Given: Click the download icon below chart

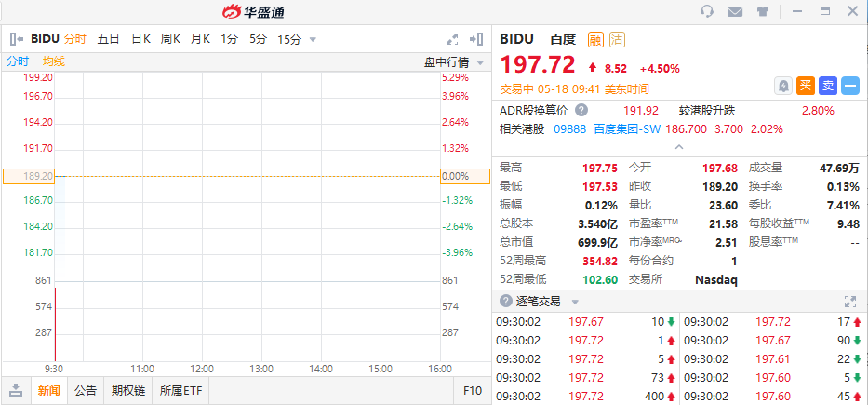Looking at the screenshot, I should pos(16,390).
